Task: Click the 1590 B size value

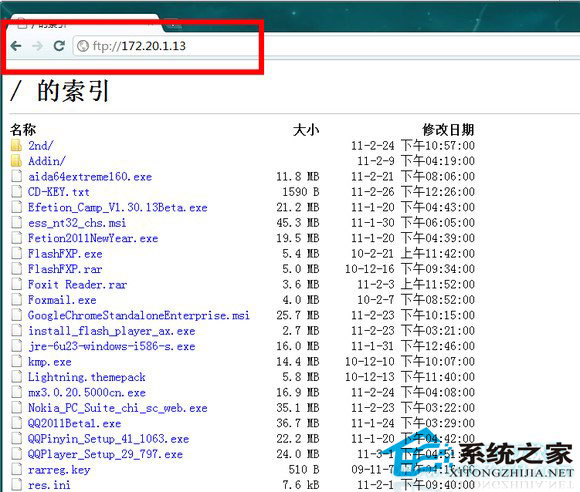Action: tap(300, 192)
